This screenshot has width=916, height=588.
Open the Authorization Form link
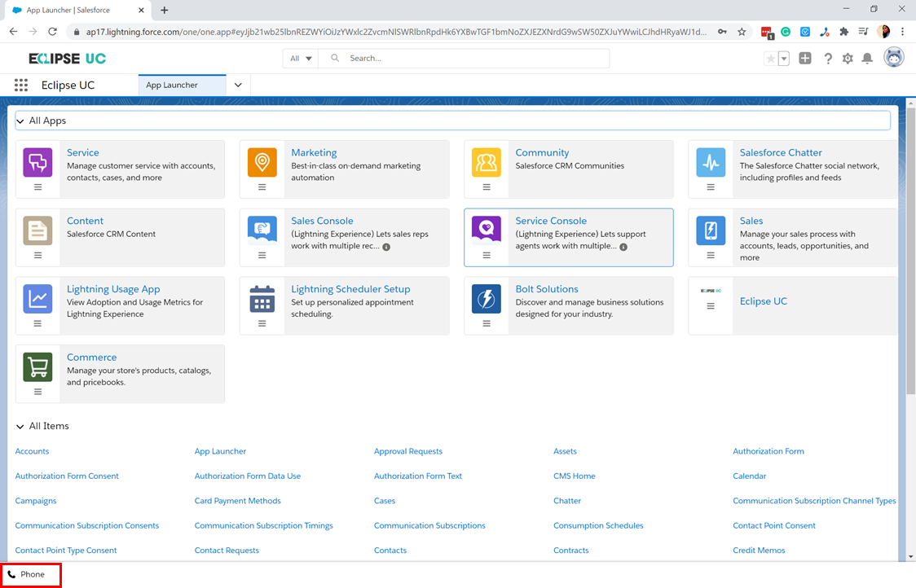click(768, 451)
